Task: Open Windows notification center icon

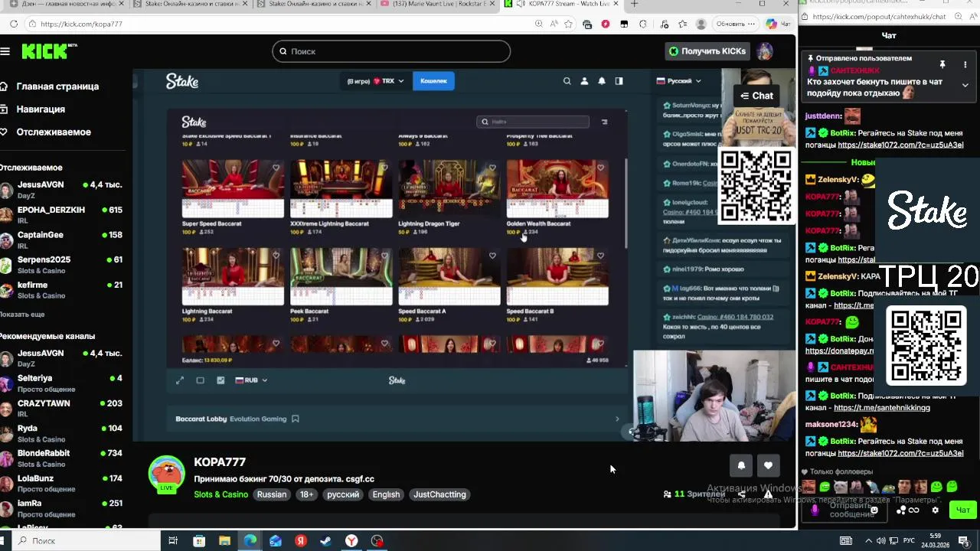Action: (964, 541)
